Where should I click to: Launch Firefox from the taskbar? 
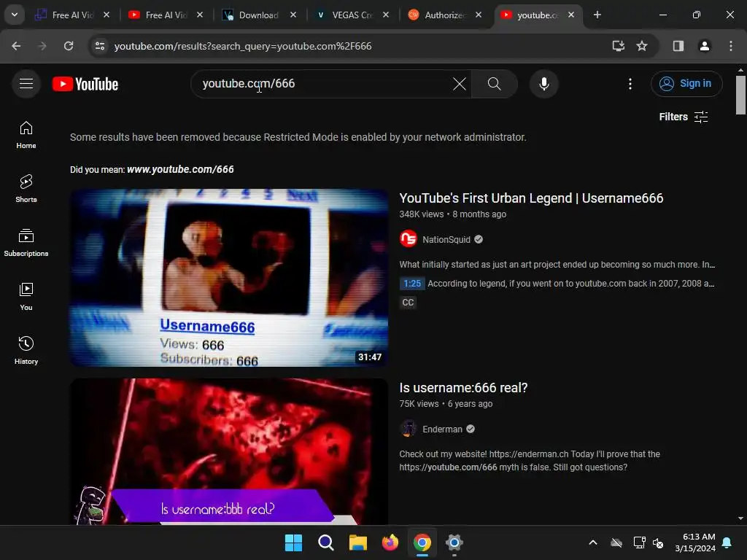pyautogui.click(x=390, y=542)
